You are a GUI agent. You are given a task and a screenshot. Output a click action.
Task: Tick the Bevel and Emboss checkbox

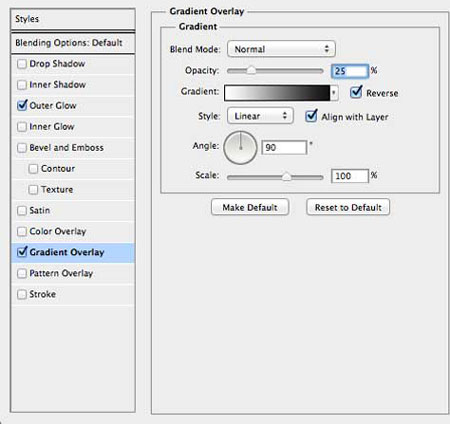tap(22, 148)
